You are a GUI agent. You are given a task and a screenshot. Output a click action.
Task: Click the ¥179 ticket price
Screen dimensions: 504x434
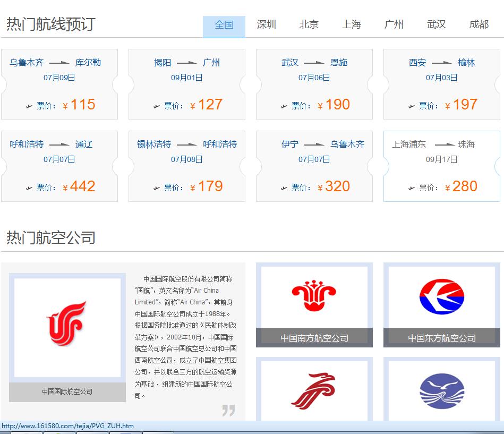(x=207, y=186)
